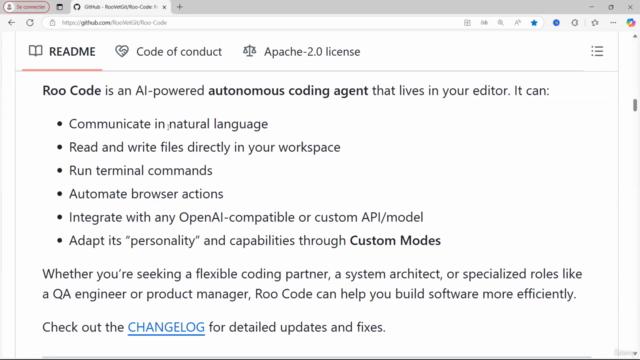
Task: Click 'Communicate in natural language' bullet
Action: [168, 124]
